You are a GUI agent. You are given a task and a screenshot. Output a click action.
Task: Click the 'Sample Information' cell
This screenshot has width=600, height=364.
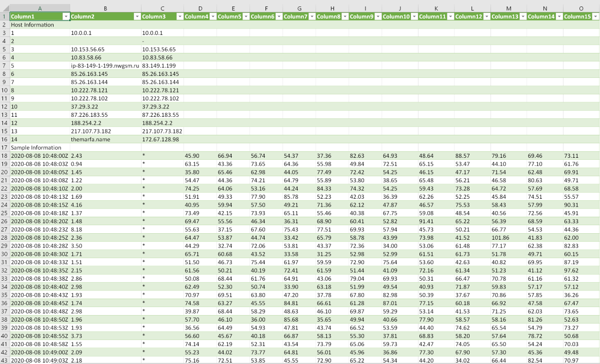(39, 148)
